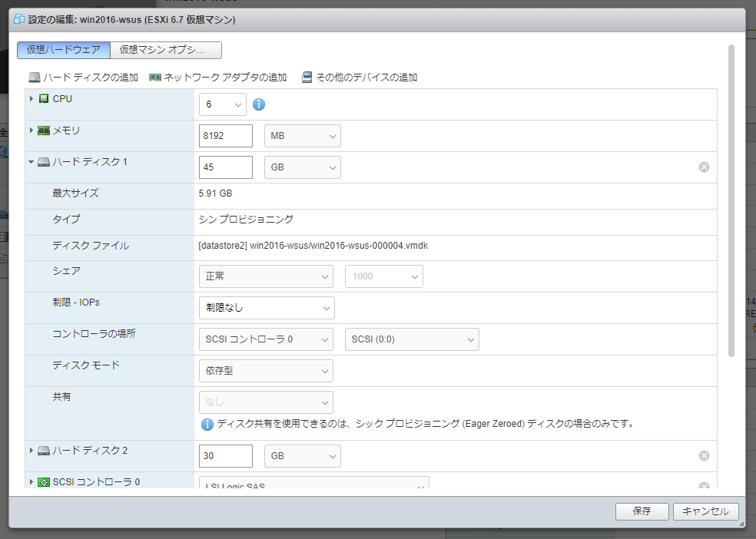This screenshot has height=539, width=756.
Task: Open the LSI Logic SAS controller dropdown
Action: (x=314, y=483)
